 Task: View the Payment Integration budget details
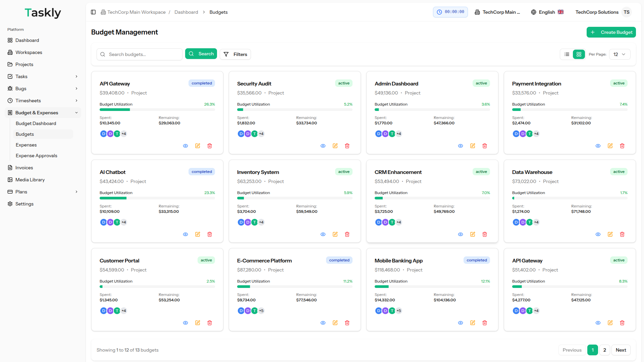(x=598, y=146)
